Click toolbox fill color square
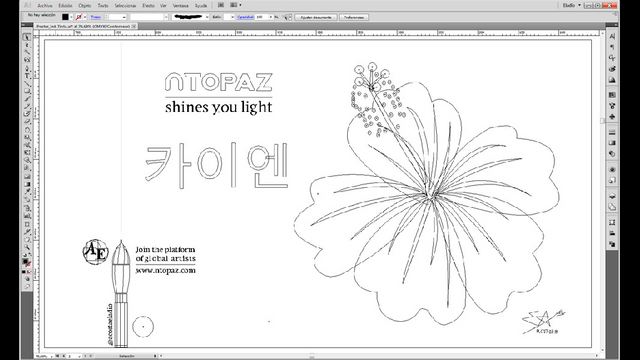Image resolution: width=640 pixels, height=360 pixels. [26, 261]
